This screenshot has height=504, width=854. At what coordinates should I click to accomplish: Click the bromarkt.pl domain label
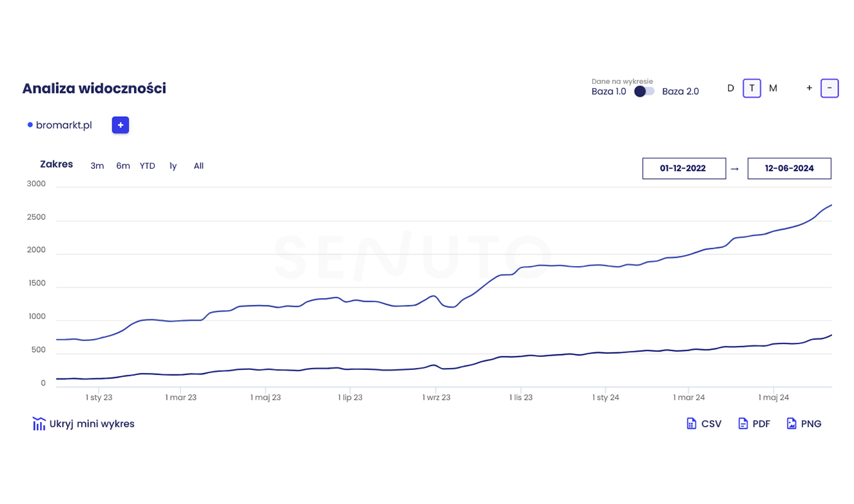click(x=64, y=125)
